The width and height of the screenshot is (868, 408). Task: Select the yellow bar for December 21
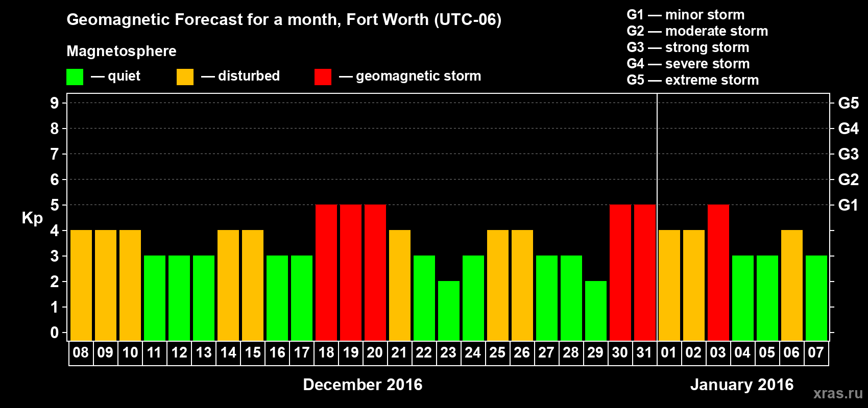400,285
